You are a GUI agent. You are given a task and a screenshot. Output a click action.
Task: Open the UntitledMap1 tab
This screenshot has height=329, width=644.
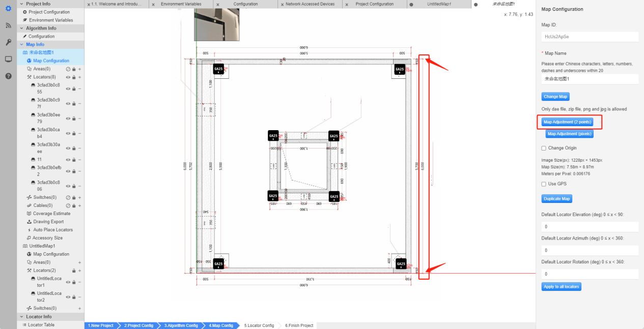439,4
